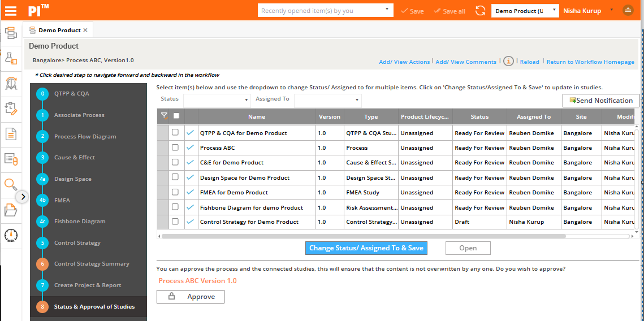Click checkmark icon for Control Strategy row
The height and width of the screenshot is (321, 644).
pyautogui.click(x=190, y=222)
